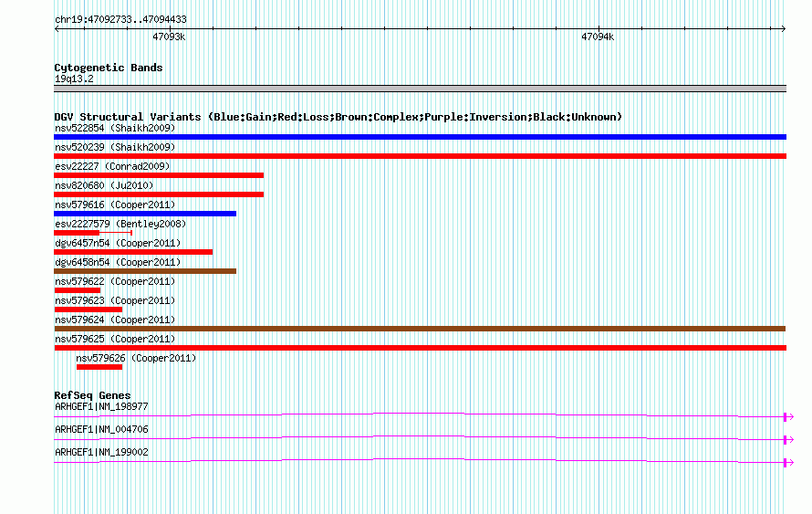Click the nsv579616 (Cooper2011) label

(x=115, y=205)
